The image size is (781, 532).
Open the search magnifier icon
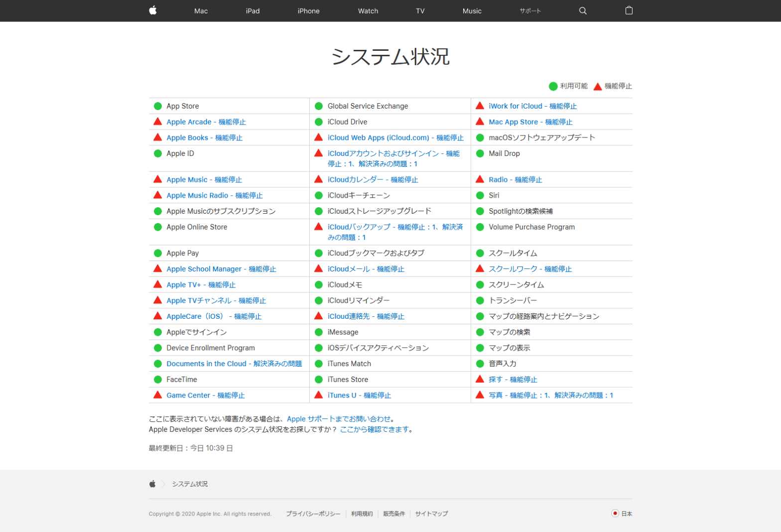(583, 11)
